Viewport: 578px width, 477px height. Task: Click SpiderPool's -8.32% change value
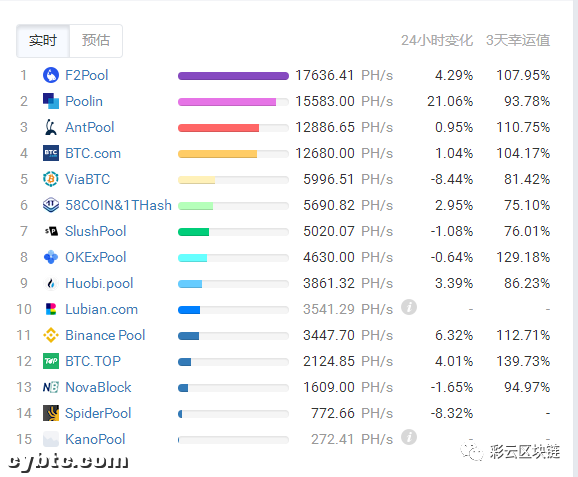point(452,413)
